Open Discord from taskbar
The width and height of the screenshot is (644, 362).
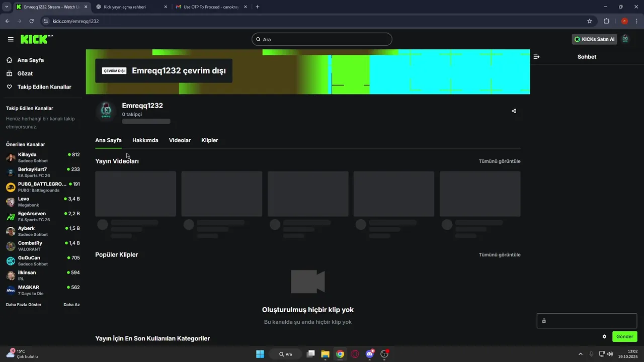pos(370,354)
